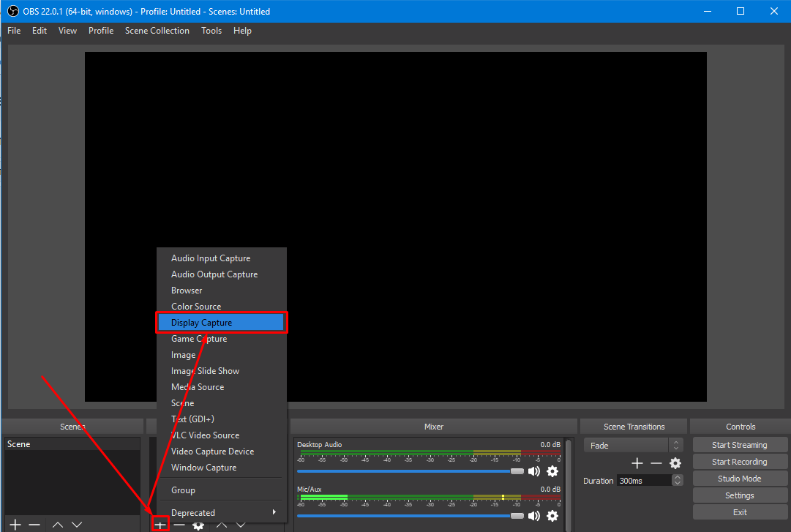Viewport: 791px width, 532px height.
Task: Choose Image from source menu
Action: pyautogui.click(x=222, y=355)
